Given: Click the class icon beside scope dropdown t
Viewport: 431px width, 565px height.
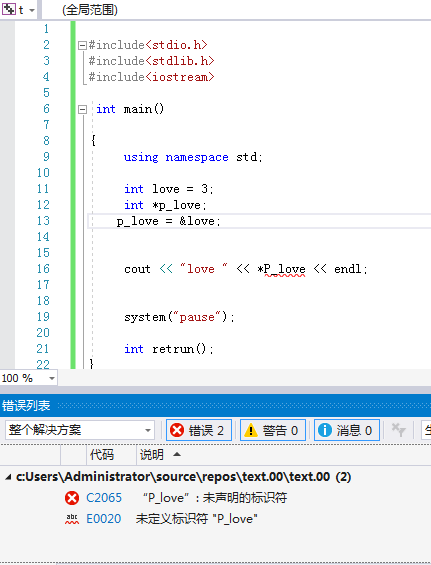Looking at the screenshot, I should pos(9,10).
